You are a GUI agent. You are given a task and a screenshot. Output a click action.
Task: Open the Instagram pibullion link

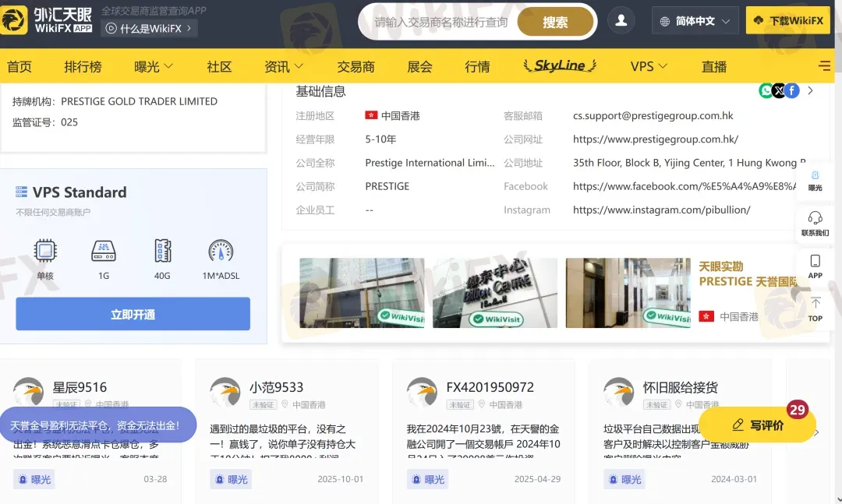pyautogui.click(x=662, y=210)
